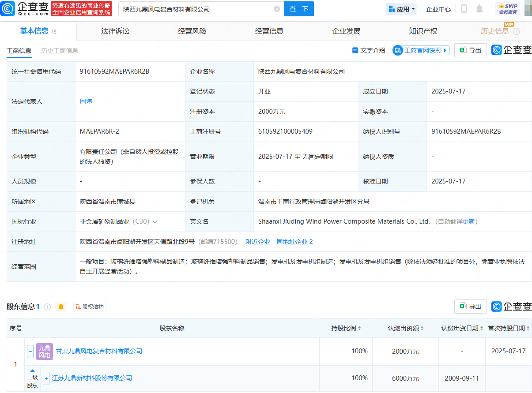This screenshot has width=532, height=393.
Task: Click the Qcc logo in the header
Action: click(25, 8)
